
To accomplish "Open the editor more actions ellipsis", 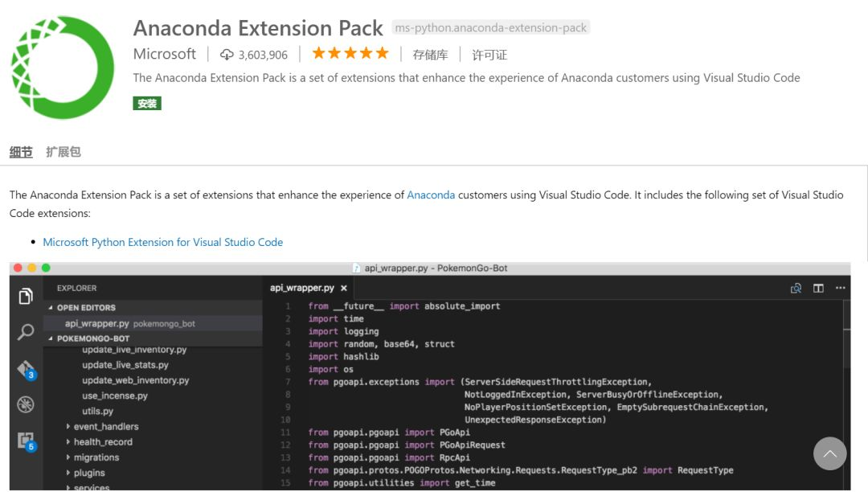I will [841, 288].
